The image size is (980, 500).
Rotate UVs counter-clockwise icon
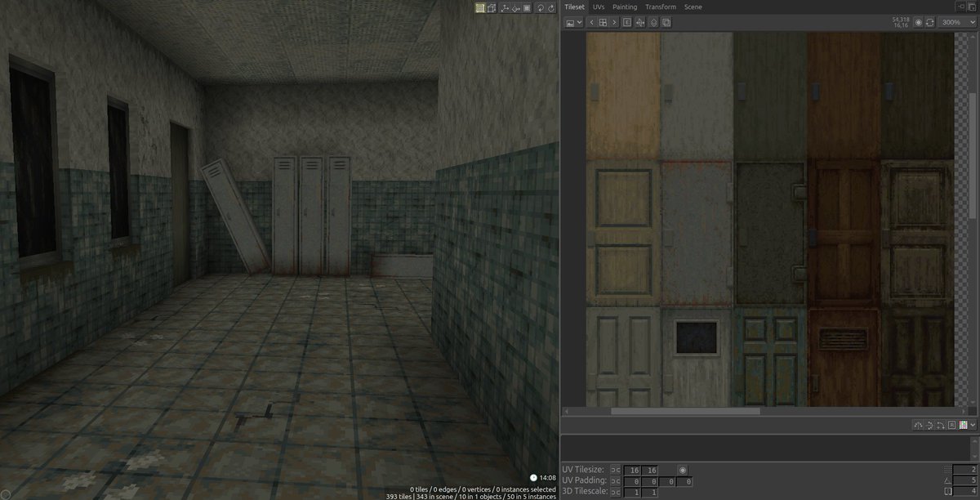929,425
